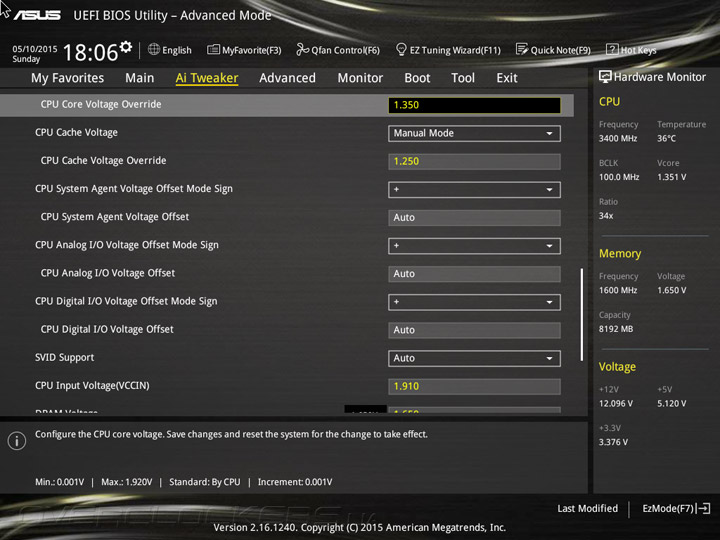Click the Hardware Monitor display icon
Viewport: 720px width, 540px height.
click(x=605, y=77)
